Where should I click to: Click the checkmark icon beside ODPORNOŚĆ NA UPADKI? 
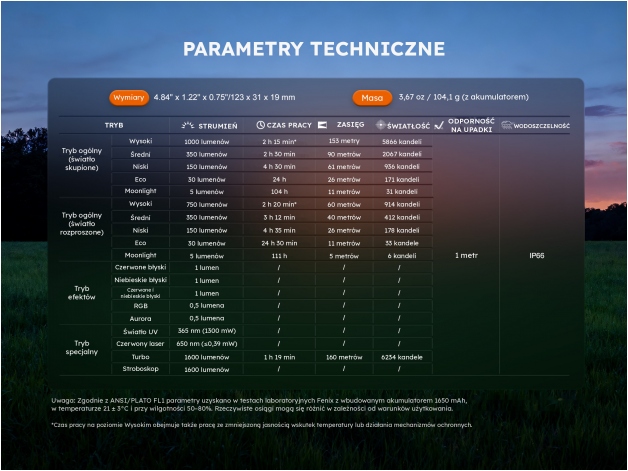(x=439, y=125)
